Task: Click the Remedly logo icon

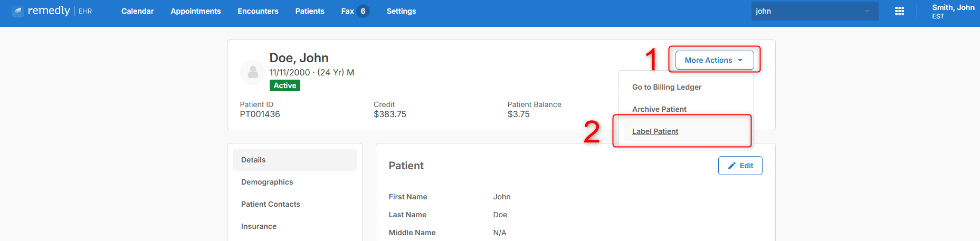Action: (x=18, y=11)
